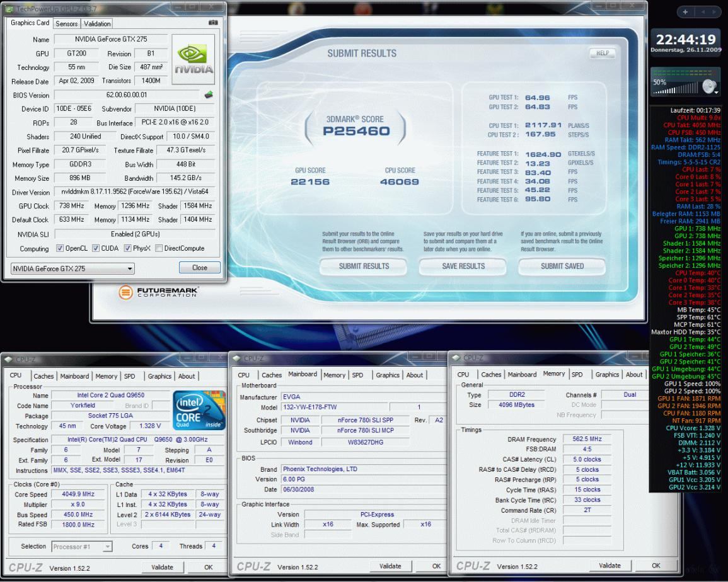This screenshot has height=582, width=728.
Task: Click the DRAM Frequency value 562.5 MHz
Action: (587, 438)
